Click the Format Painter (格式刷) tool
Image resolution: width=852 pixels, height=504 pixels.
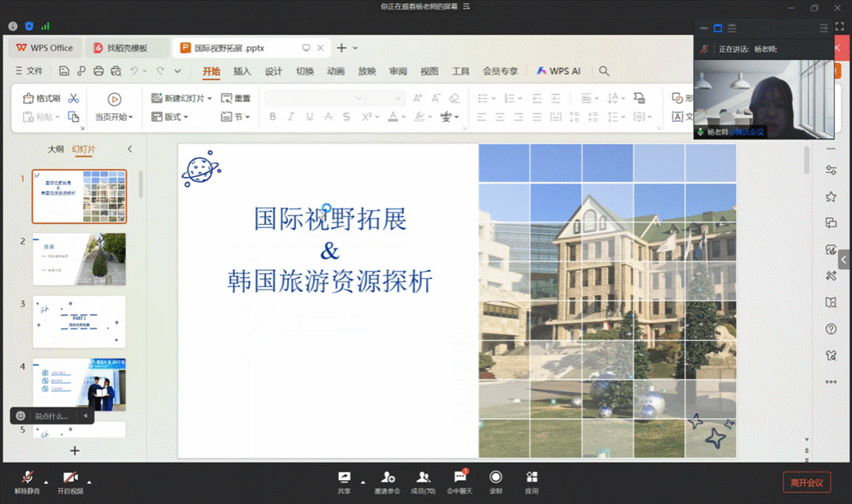[x=41, y=98]
